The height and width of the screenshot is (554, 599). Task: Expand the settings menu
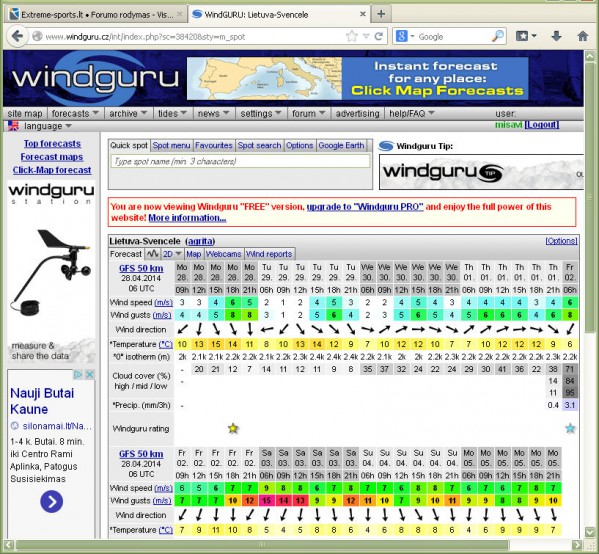tap(261, 113)
